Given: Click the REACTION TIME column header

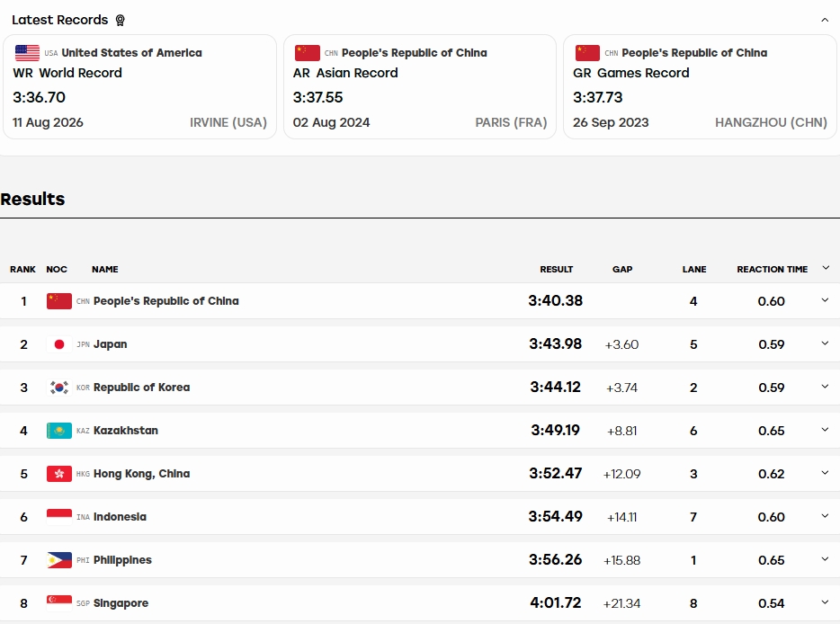Looking at the screenshot, I should (772, 270).
